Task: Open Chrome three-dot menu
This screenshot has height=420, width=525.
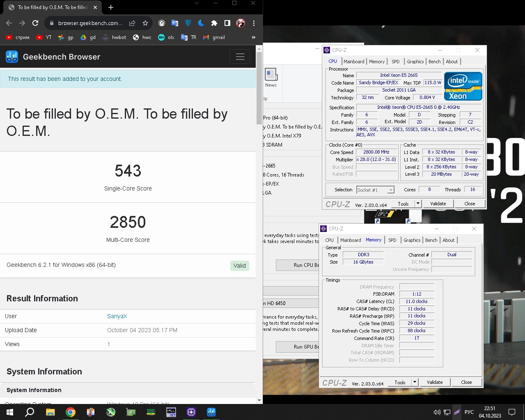Action: click(254, 23)
